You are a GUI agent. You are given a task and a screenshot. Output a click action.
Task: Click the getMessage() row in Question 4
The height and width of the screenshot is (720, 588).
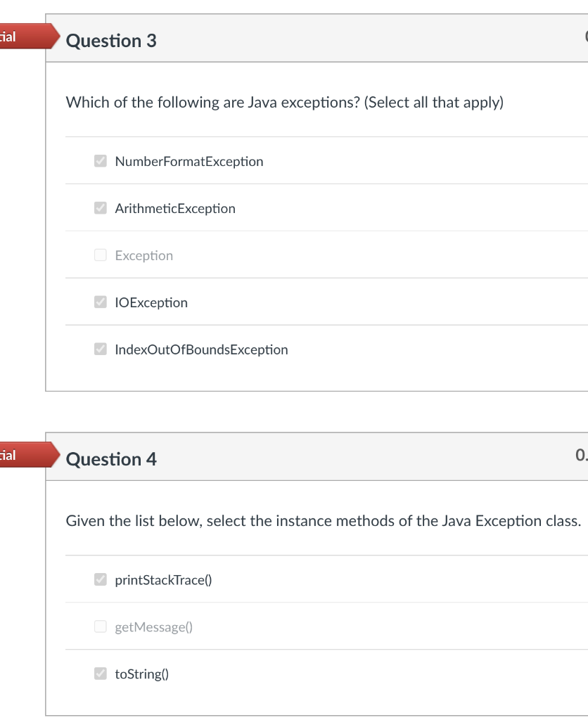(x=317, y=626)
